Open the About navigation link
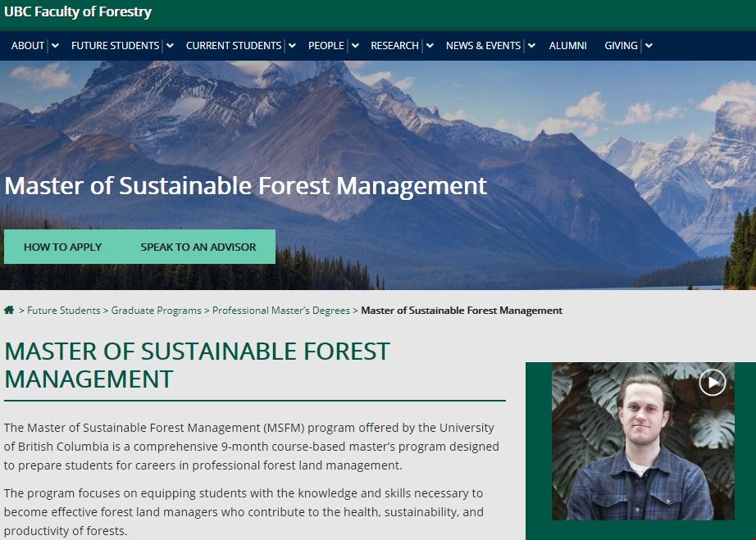756x540 pixels. click(x=28, y=46)
